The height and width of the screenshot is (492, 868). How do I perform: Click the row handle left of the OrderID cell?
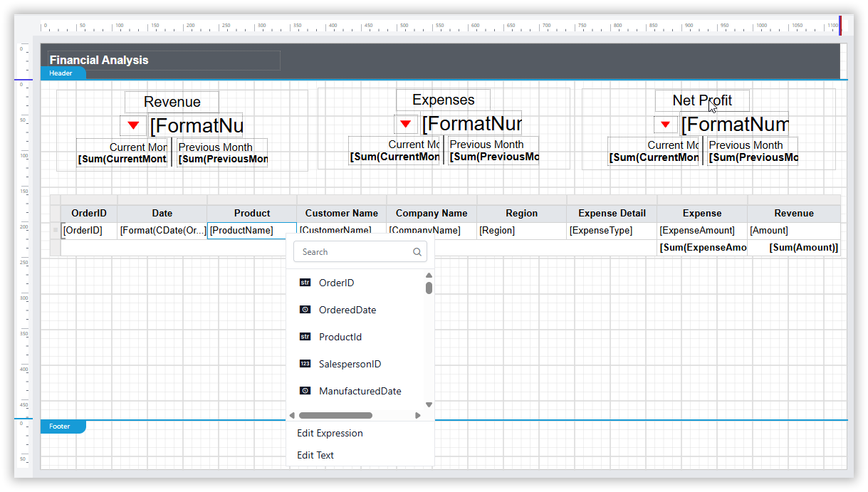[x=55, y=230]
